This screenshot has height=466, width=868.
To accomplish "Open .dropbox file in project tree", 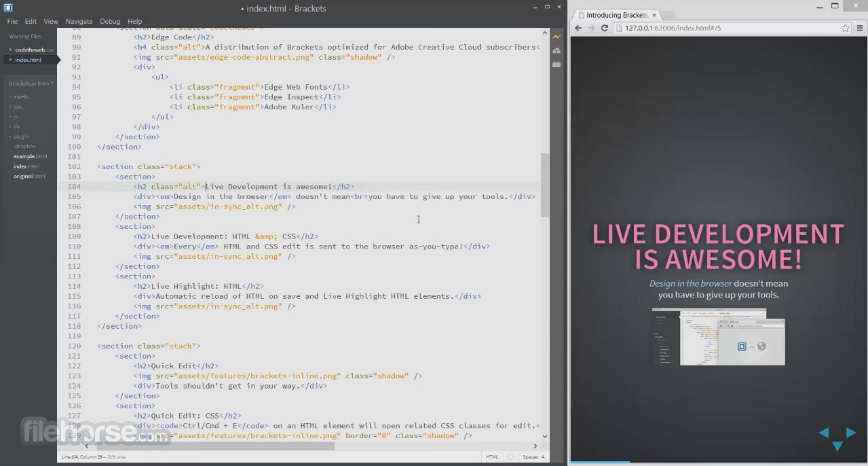I will tap(25, 146).
